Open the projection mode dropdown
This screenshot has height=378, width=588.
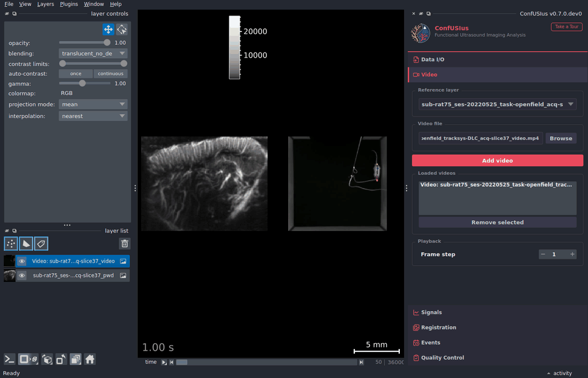(x=93, y=104)
